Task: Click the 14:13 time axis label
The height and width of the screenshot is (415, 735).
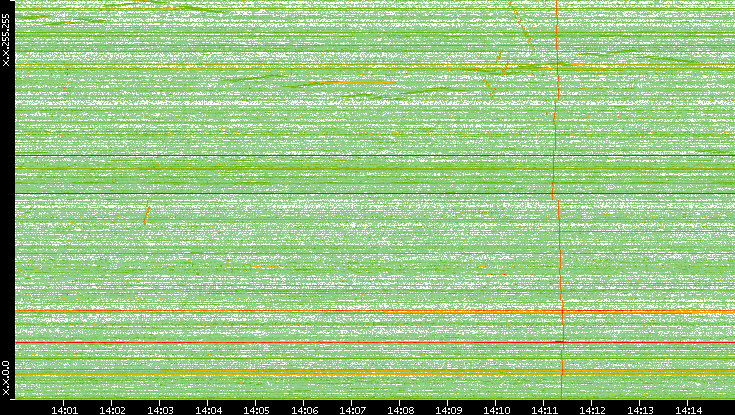Action: (640, 410)
